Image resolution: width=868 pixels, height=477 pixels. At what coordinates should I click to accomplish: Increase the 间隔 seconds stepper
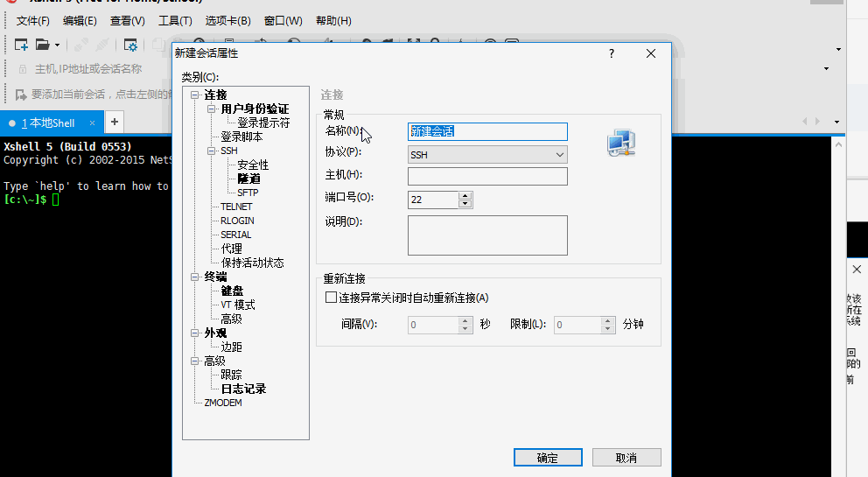pyautogui.click(x=465, y=320)
